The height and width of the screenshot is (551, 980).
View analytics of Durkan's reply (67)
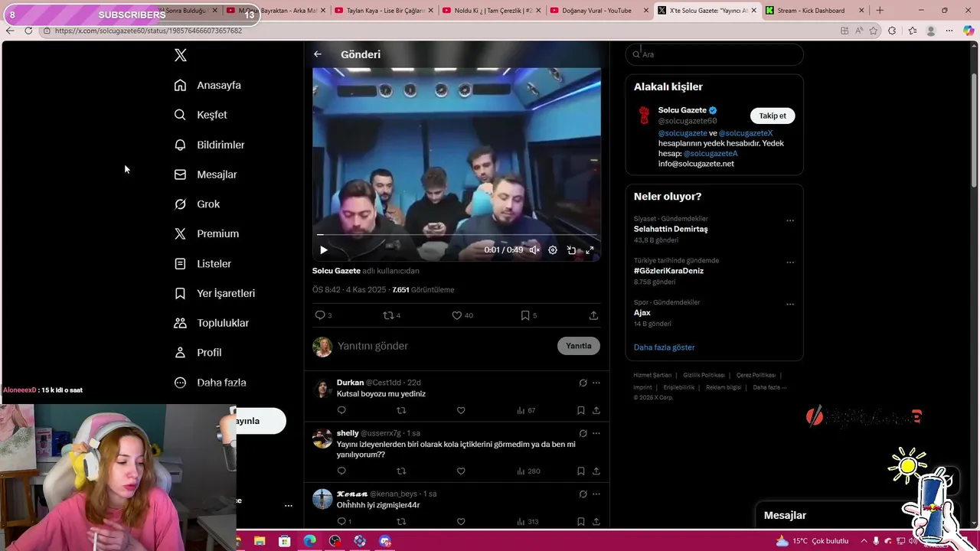tap(526, 410)
